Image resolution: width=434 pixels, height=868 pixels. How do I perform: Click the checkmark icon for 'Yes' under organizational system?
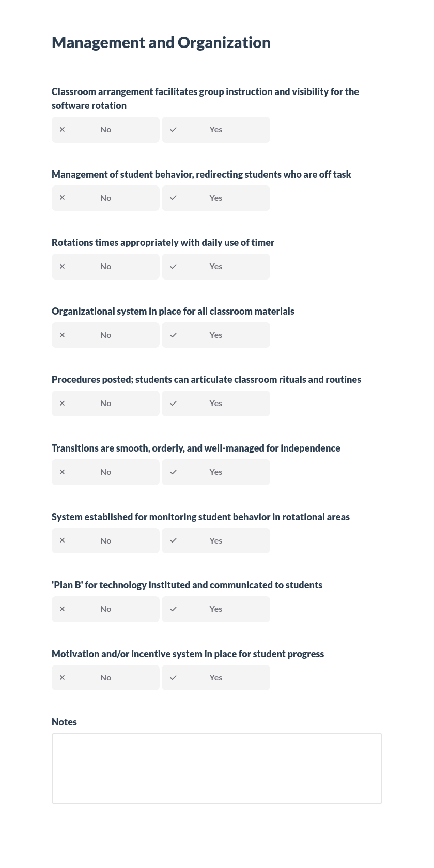click(173, 335)
